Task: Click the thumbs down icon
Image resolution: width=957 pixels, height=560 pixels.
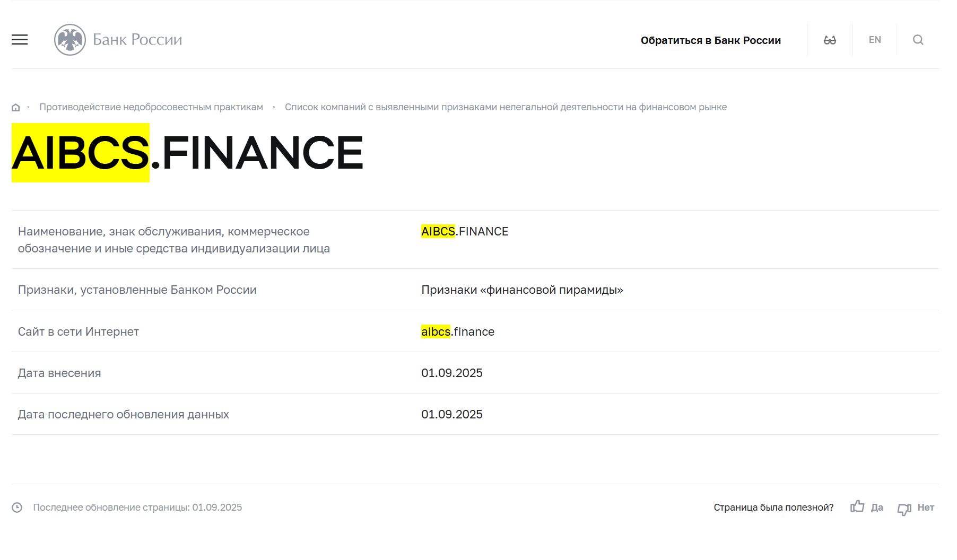Action: tap(904, 509)
